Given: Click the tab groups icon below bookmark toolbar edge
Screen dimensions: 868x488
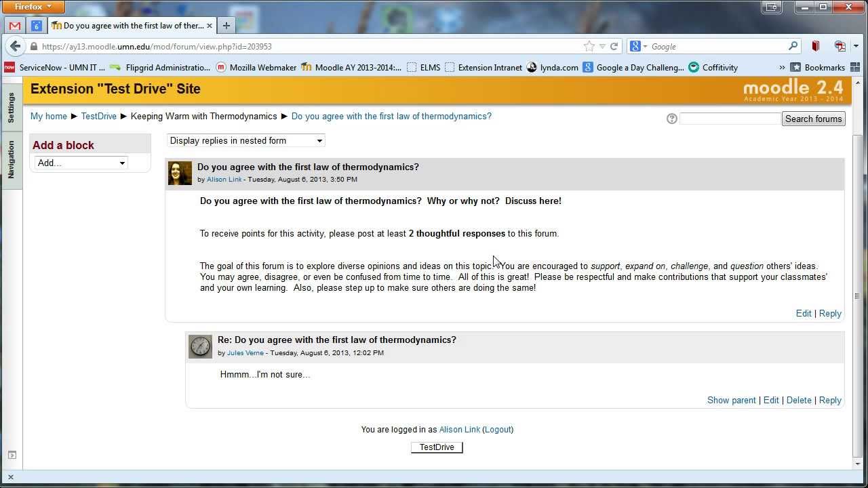Looking at the screenshot, I should tap(855, 67).
